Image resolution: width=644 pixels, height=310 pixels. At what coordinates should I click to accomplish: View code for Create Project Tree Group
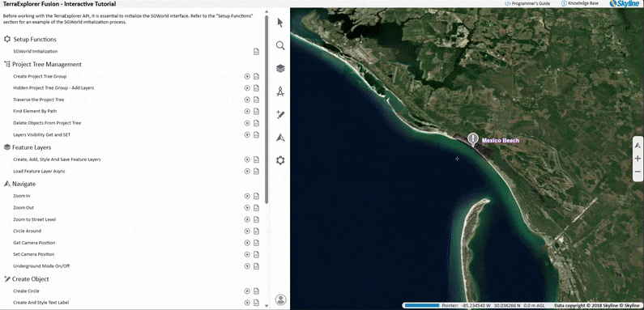256,76
